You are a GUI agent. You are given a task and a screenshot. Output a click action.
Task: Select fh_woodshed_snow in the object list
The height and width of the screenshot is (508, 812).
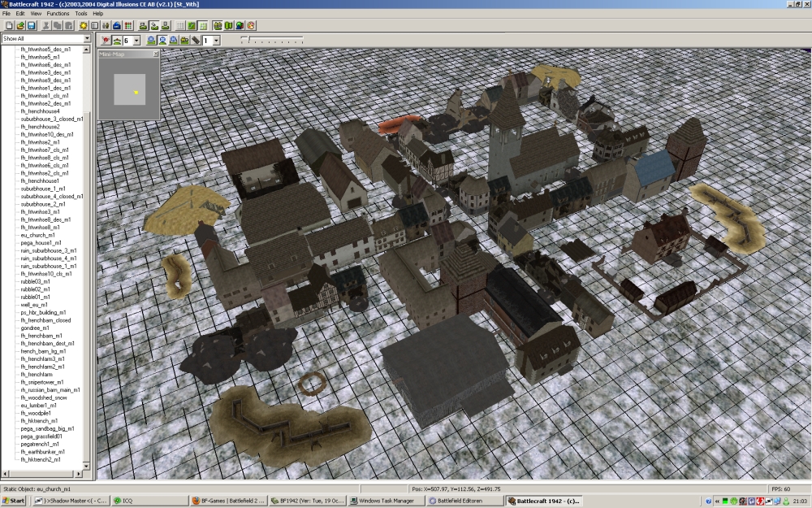click(x=44, y=398)
